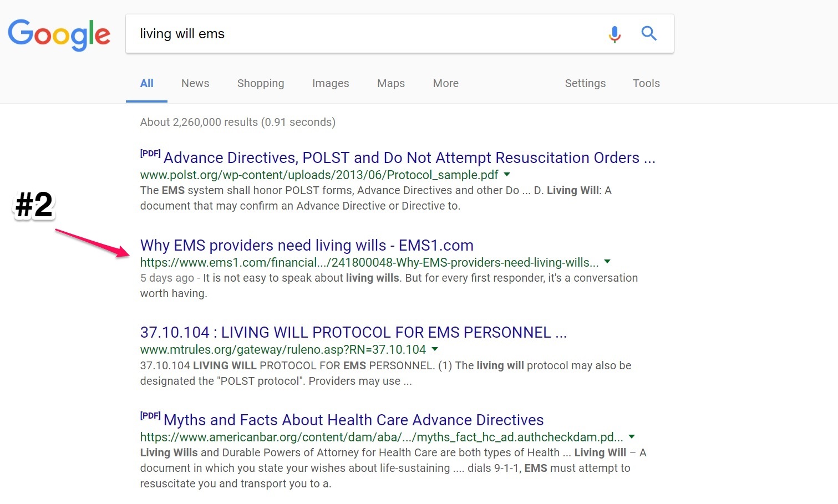Expand dropdown arrow next to americanbar.org URL

(632, 436)
